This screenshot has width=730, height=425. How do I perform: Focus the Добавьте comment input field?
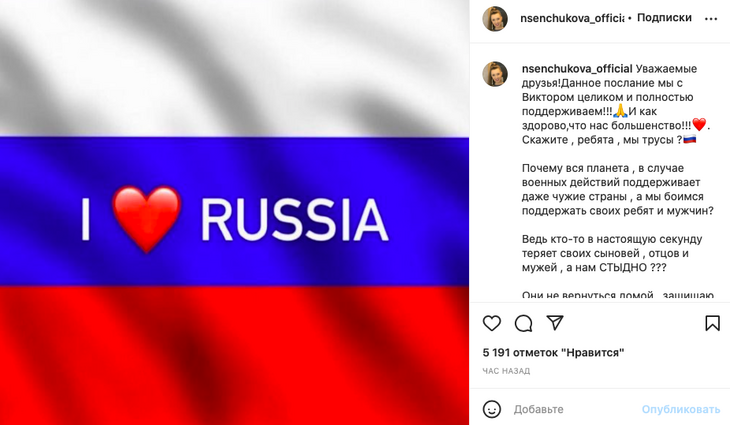(x=570, y=409)
